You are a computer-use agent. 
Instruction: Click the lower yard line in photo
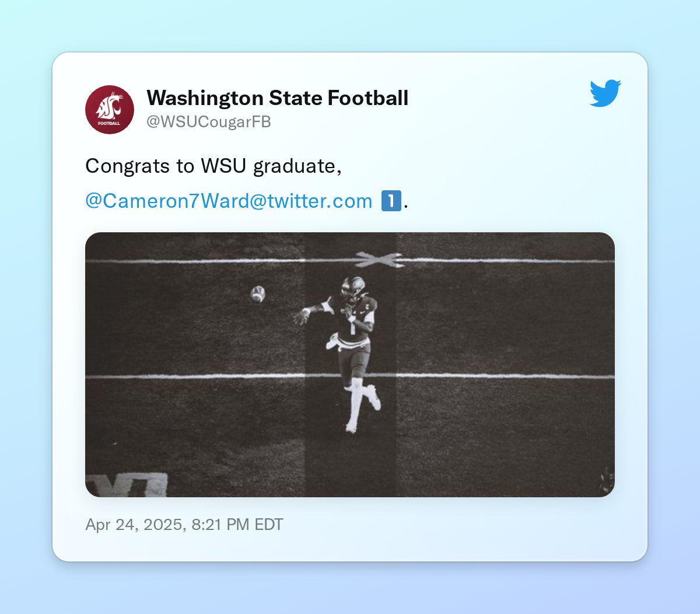click(x=350, y=376)
